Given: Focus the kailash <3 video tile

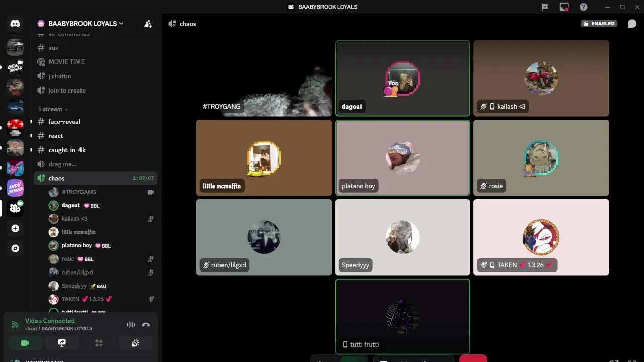Looking at the screenshot, I should point(541,78).
